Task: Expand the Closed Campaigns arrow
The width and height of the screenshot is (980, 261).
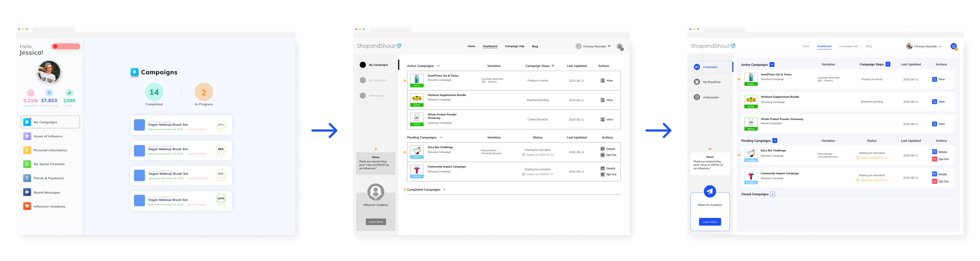Action: [773, 194]
